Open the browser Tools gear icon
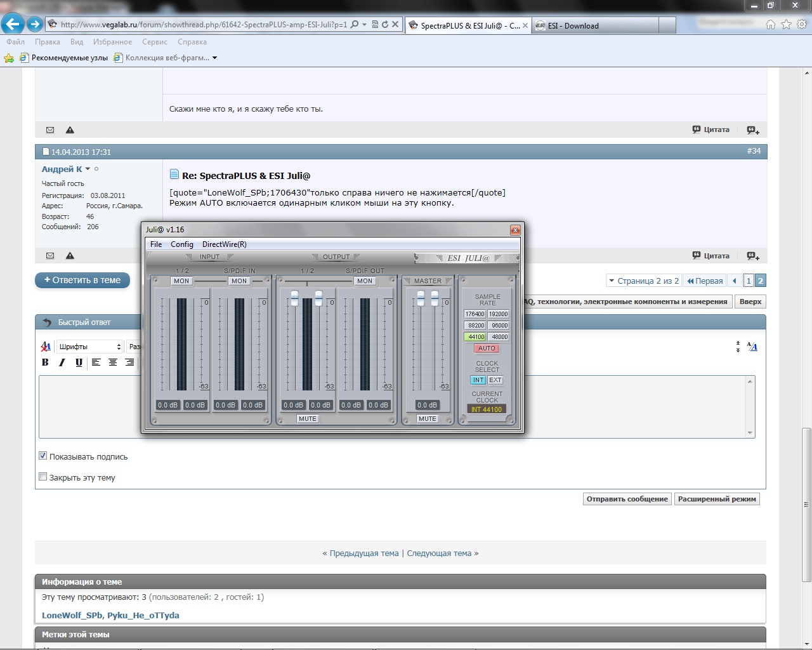 pos(802,24)
